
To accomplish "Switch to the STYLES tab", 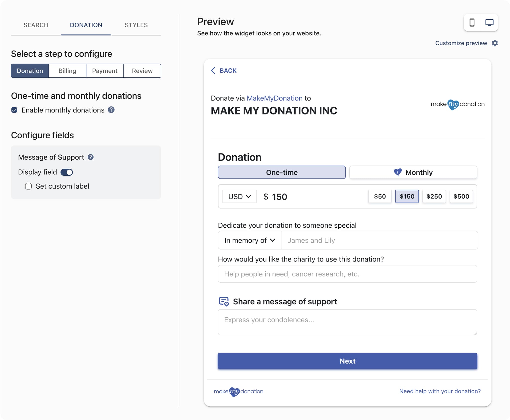I will 136,25.
